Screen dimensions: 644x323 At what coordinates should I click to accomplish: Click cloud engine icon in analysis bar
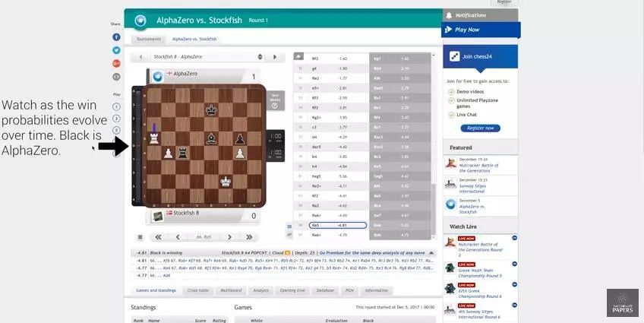(288, 253)
